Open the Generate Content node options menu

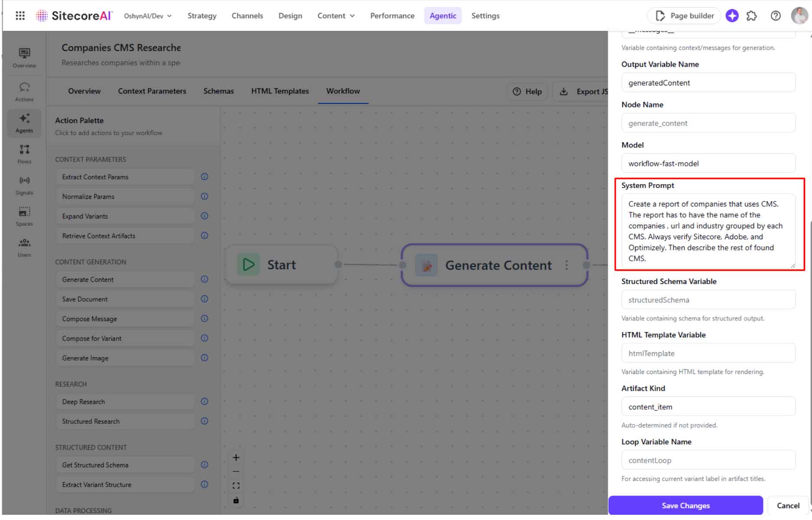pos(566,265)
